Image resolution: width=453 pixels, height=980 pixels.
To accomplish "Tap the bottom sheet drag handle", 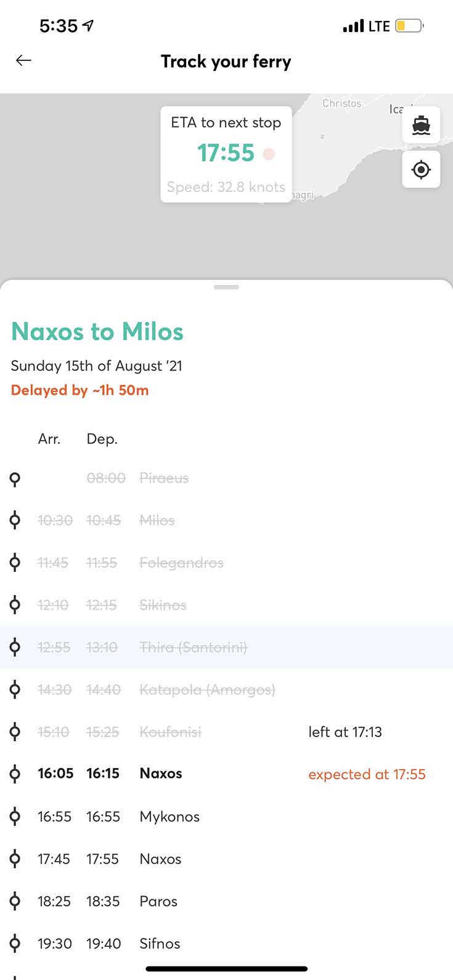I will pos(226,287).
